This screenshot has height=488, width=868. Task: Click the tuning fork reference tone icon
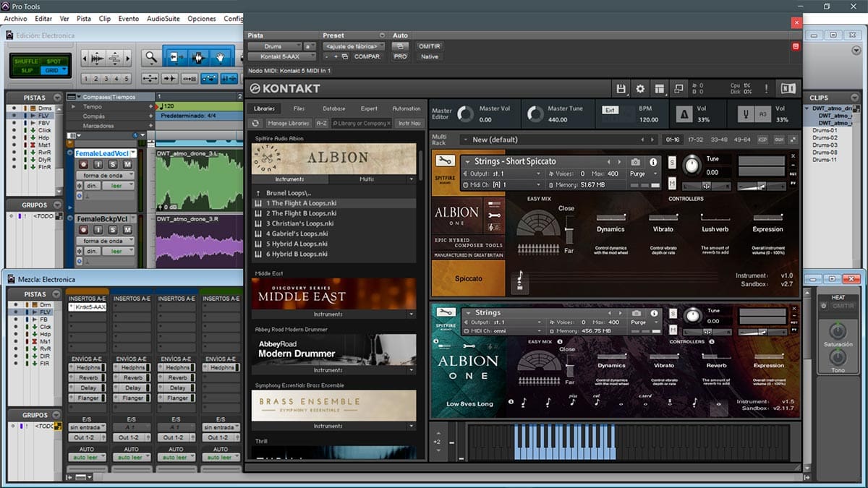point(745,114)
